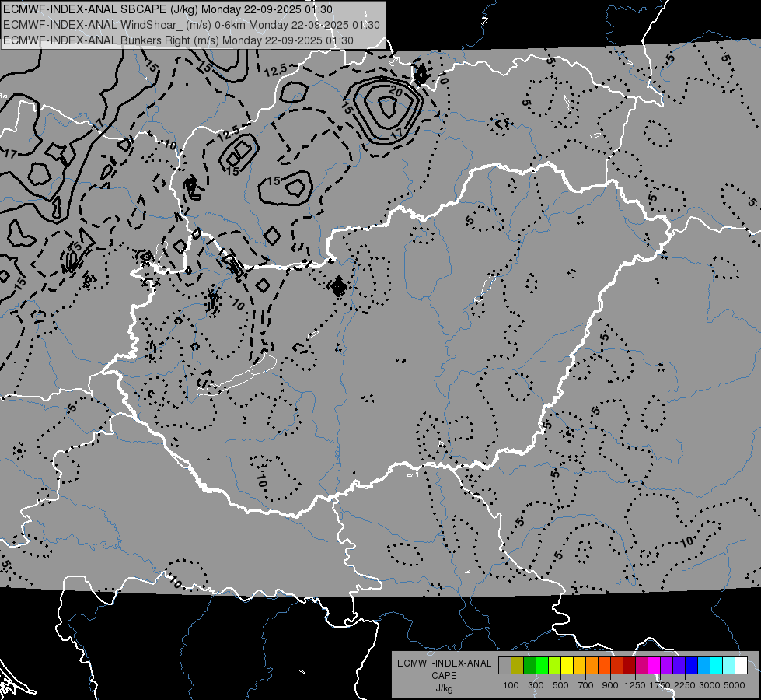Select the orange swatch in the legend
This screenshot has width=761, height=700.
tap(592, 665)
